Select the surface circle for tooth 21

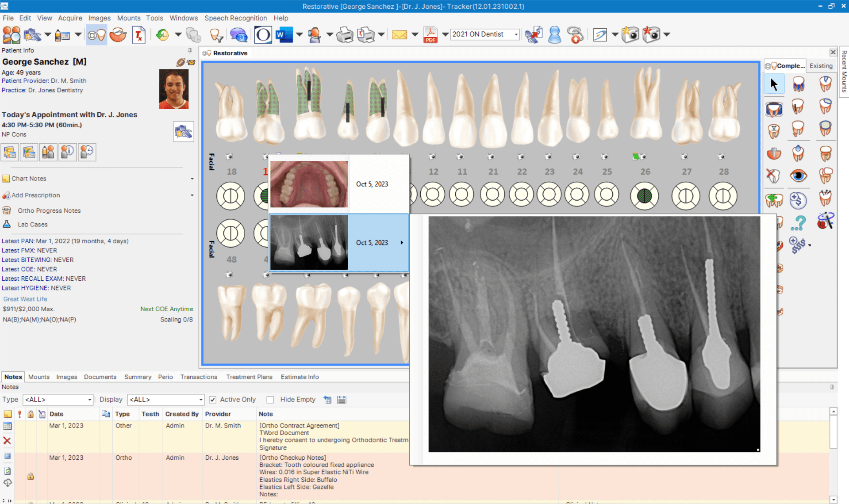[492, 195]
